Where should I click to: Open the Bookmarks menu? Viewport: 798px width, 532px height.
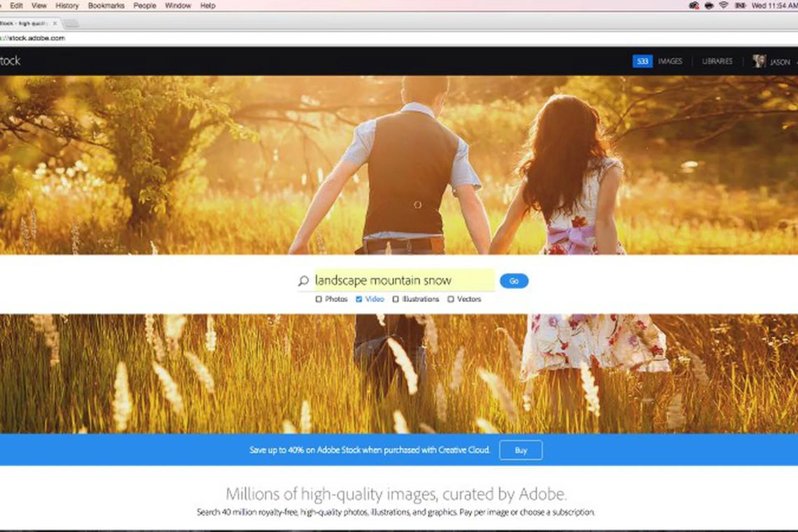pos(106,5)
